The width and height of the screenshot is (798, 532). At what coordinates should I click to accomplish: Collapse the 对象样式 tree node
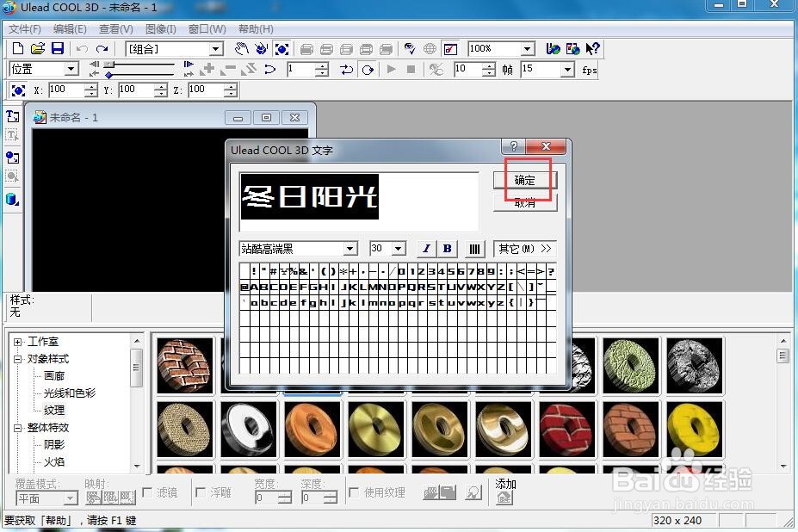[x=18, y=359]
